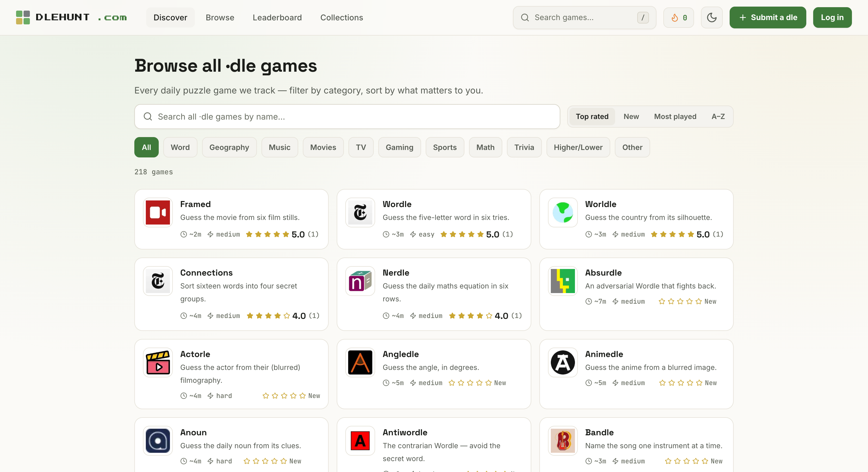This screenshot has width=868, height=472.
Task: Filter by TV category
Action: [x=361, y=147]
